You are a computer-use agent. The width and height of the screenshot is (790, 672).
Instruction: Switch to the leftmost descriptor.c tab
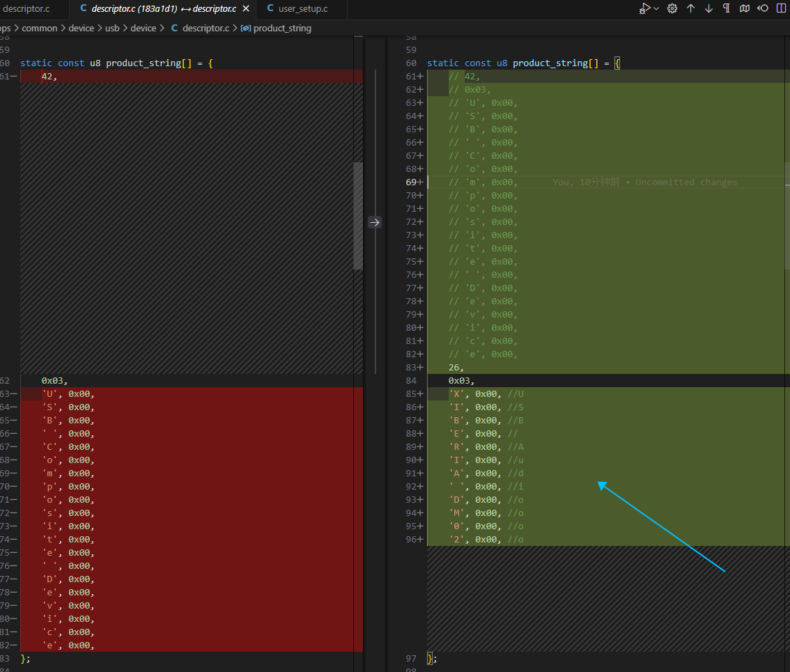point(26,8)
